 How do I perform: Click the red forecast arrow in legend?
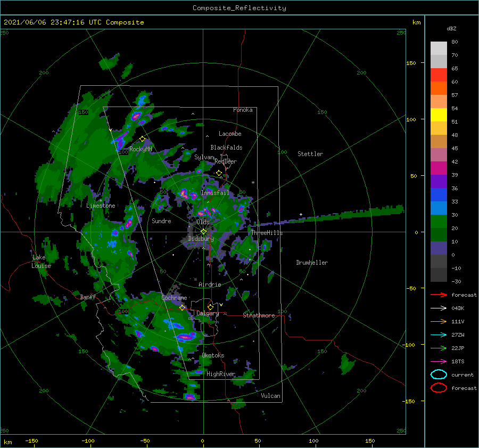(439, 295)
